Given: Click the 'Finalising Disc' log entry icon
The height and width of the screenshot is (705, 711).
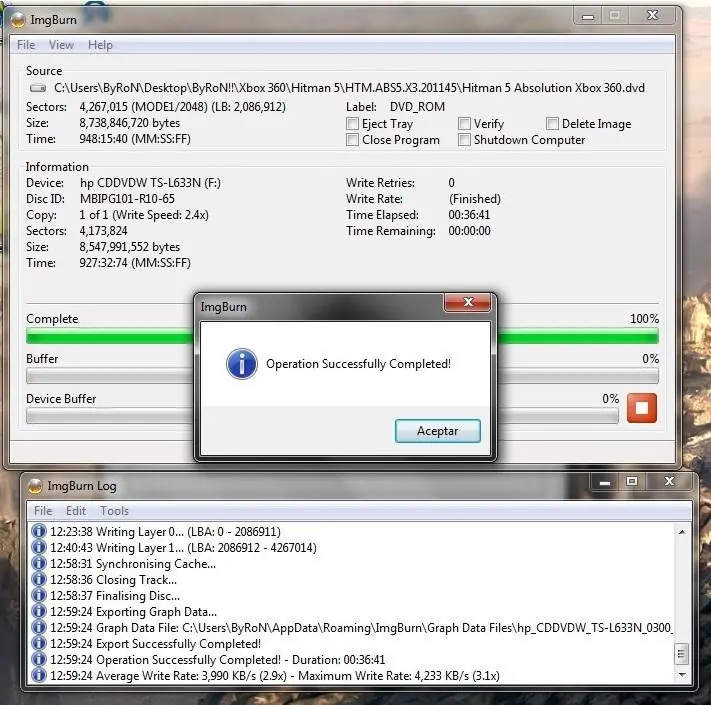Looking at the screenshot, I should click(x=39, y=595).
